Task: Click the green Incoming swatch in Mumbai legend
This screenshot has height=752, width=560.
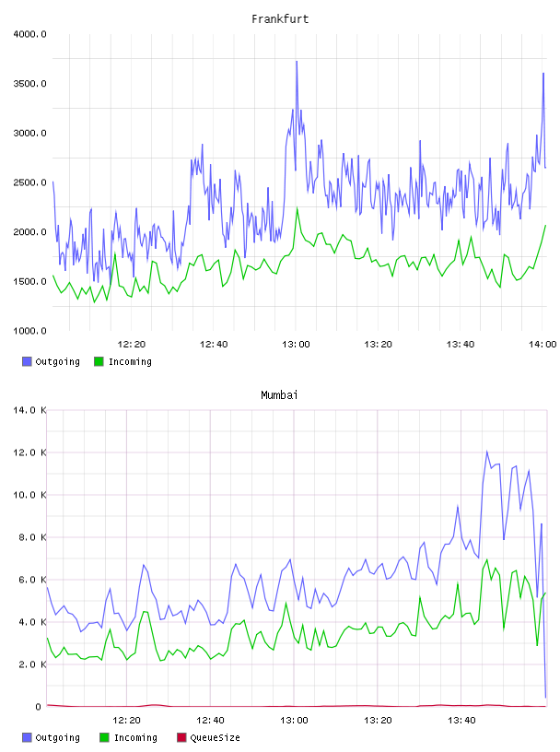Action: tap(104, 737)
